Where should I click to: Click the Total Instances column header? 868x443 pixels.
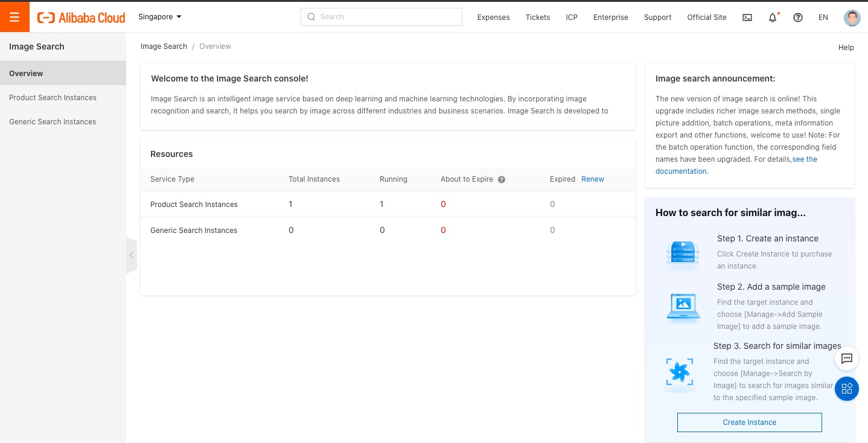[314, 179]
